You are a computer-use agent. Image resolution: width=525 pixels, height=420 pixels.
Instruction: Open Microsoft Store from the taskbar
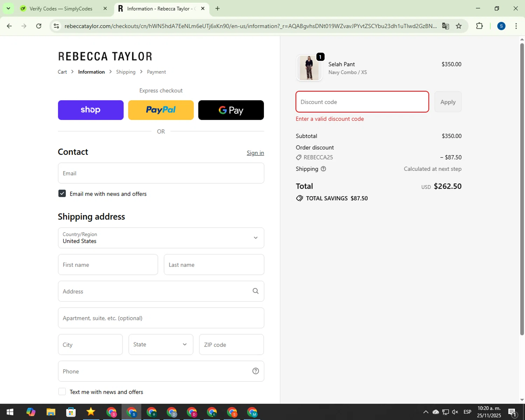click(71, 412)
